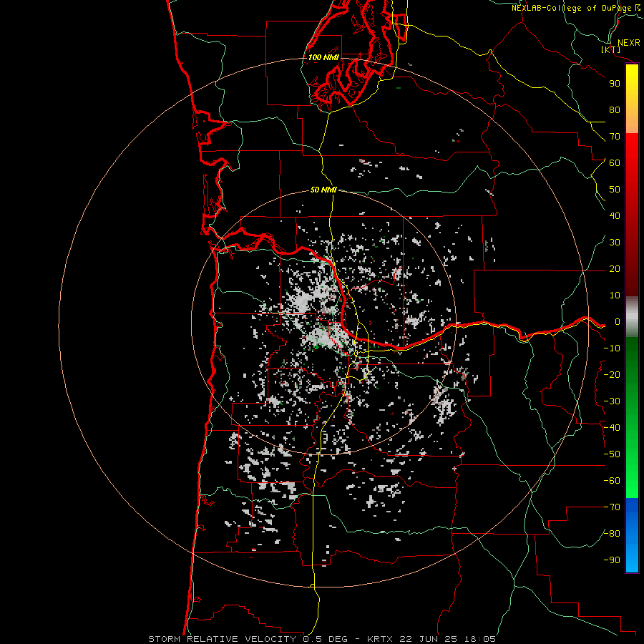Click the -50 value on the velocity scale
Viewport: 644px width, 644px height.
point(612,454)
